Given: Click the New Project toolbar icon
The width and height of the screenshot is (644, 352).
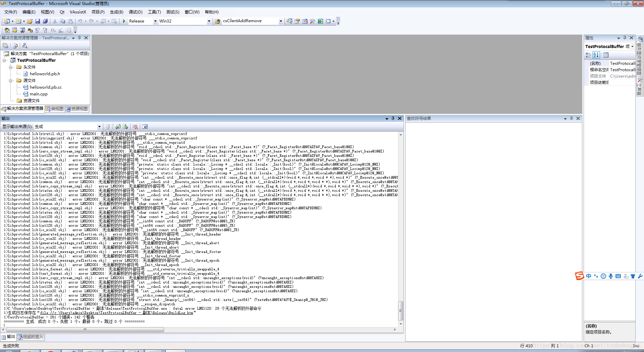Looking at the screenshot, I should click(7, 21).
